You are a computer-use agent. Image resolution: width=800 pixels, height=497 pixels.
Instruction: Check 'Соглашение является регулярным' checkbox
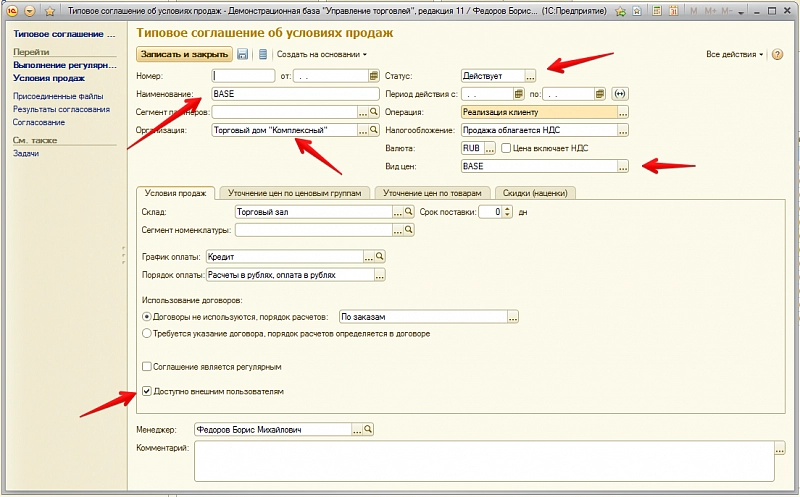pos(147,367)
